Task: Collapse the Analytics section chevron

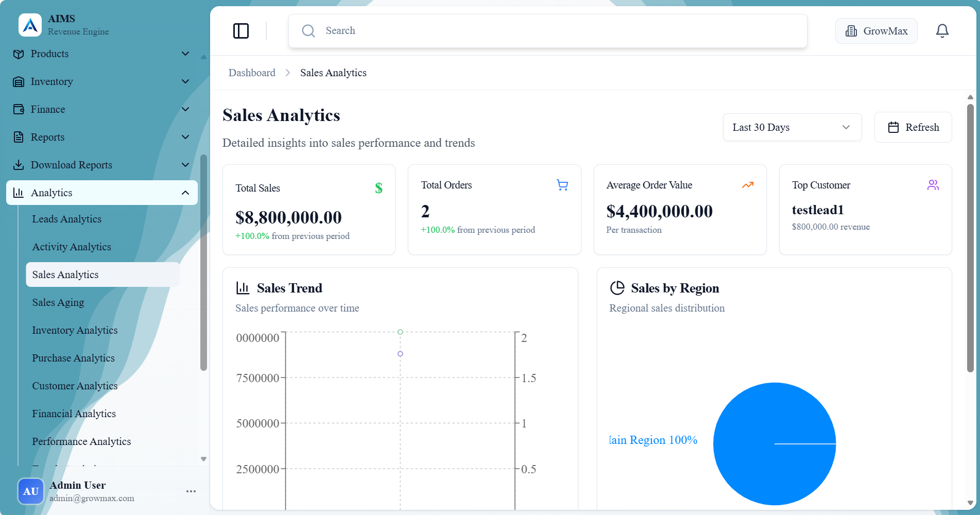Action: click(x=185, y=193)
